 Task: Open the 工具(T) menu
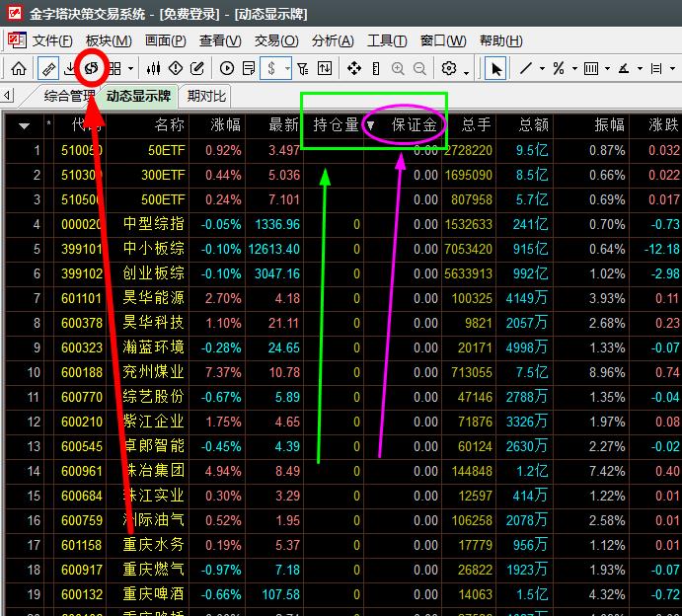[387, 40]
